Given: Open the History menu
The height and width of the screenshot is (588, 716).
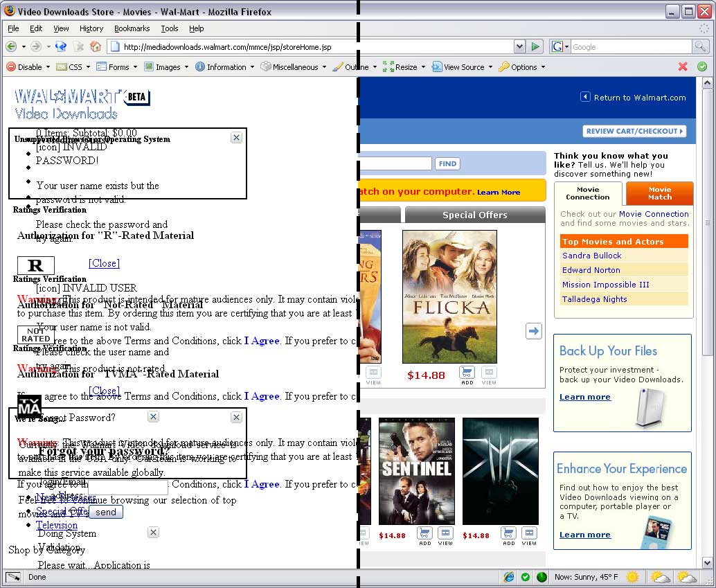Looking at the screenshot, I should pyautogui.click(x=91, y=28).
